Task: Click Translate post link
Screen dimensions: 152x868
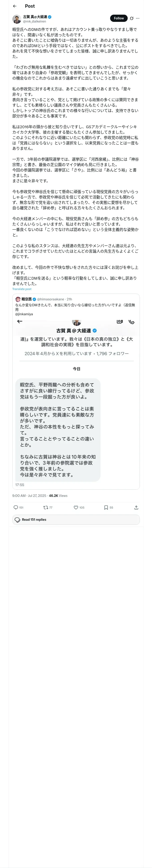Action: point(22,289)
